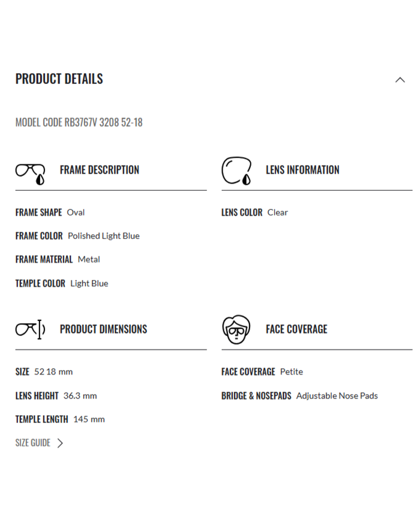The height and width of the screenshot is (510, 420).
Task: Select the model code RB3767V text
Action: click(x=79, y=122)
